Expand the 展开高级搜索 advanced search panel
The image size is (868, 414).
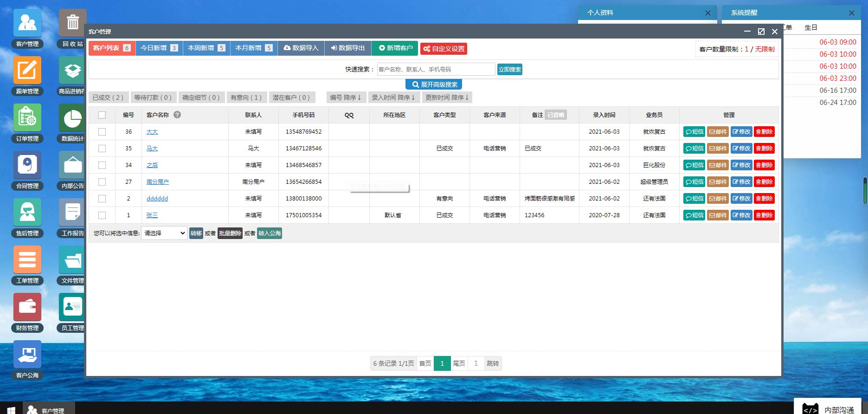434,84
